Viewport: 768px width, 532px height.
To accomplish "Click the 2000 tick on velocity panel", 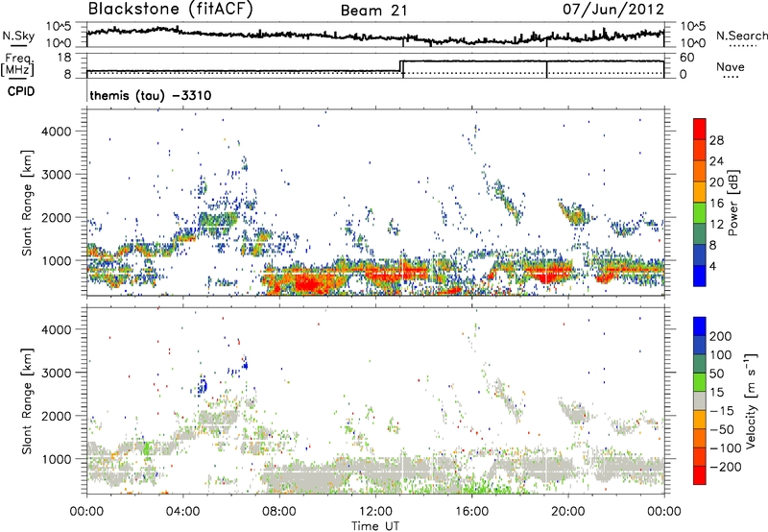I will (57, 416).
